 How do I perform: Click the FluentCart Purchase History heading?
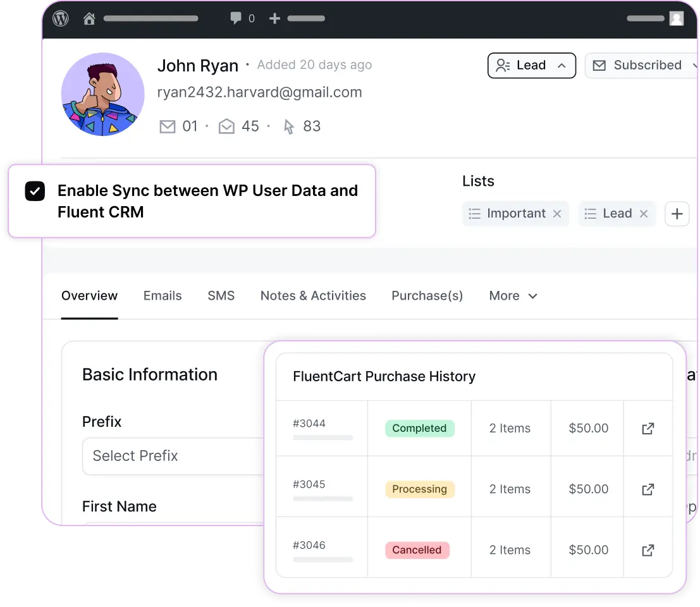384,376
